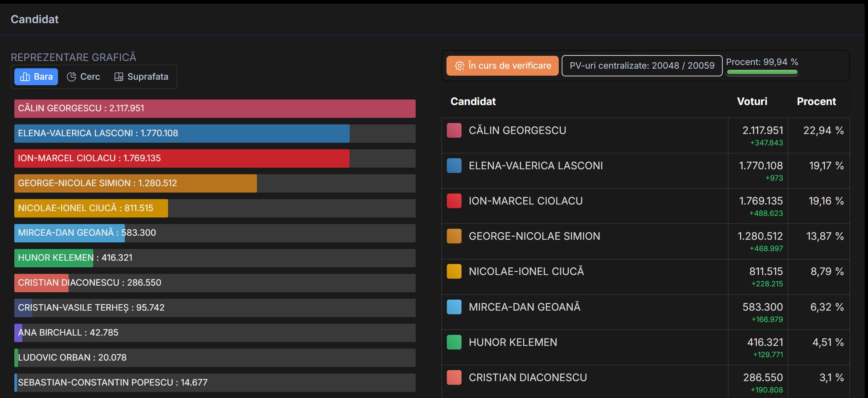Click the Voturi column header
The height and width of the screenshot is (398, 868).
(x=752, y=101)
